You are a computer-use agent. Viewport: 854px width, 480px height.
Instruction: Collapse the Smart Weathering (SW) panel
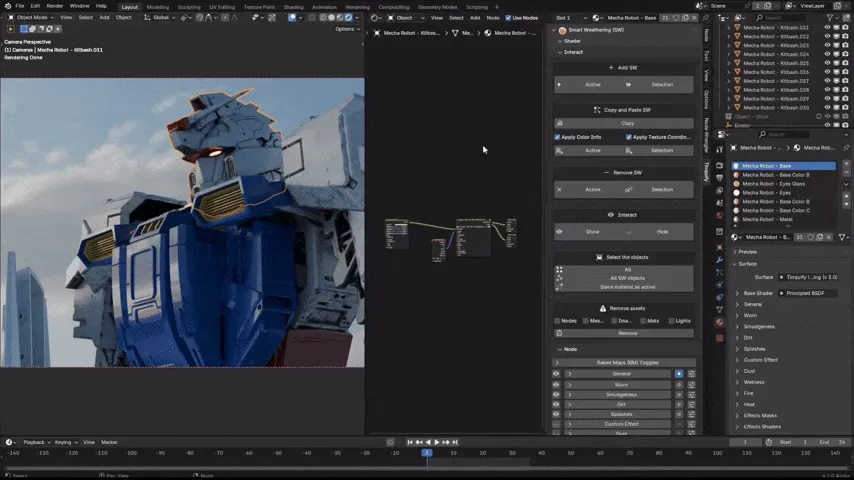tap(554, 30)
